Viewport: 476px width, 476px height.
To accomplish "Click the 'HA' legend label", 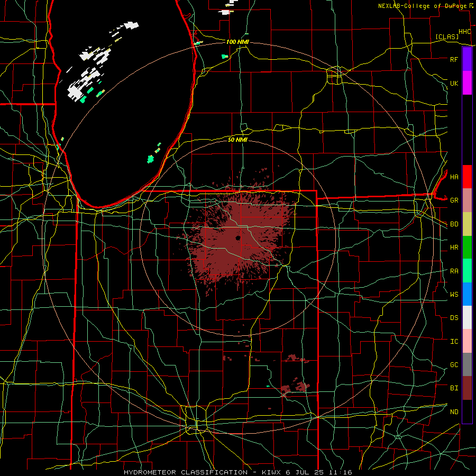I will coord(454,177).
